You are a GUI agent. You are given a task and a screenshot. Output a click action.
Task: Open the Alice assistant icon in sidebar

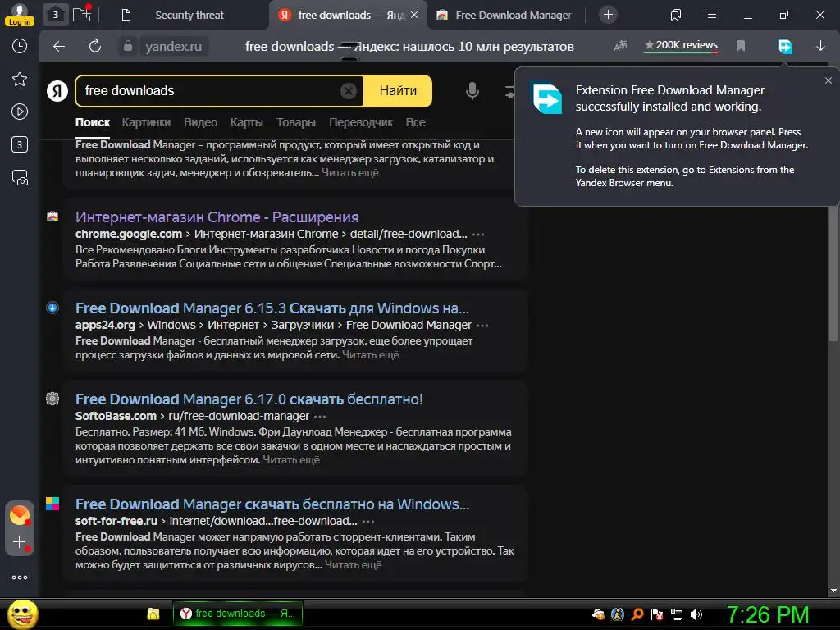coord(20,515)
